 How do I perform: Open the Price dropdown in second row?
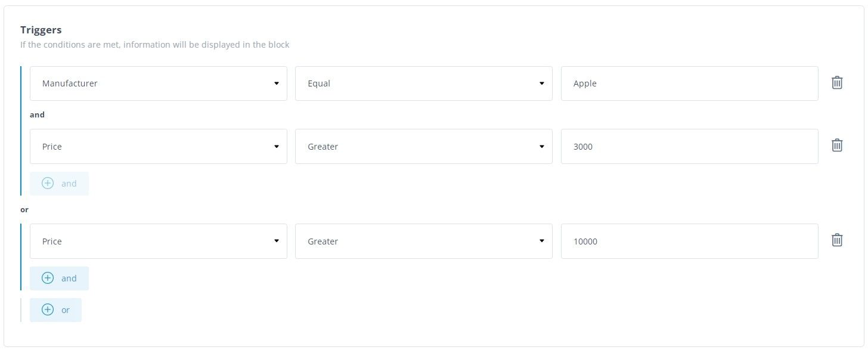point(159,147)
